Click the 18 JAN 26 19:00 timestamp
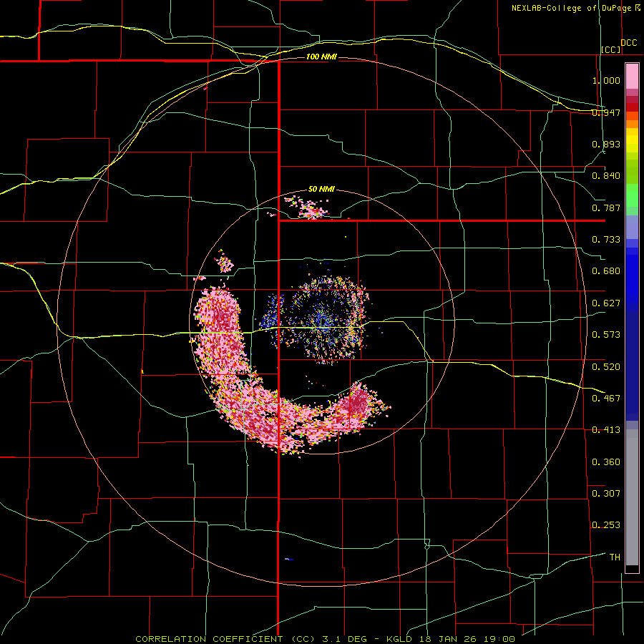 tap(467, 639)
